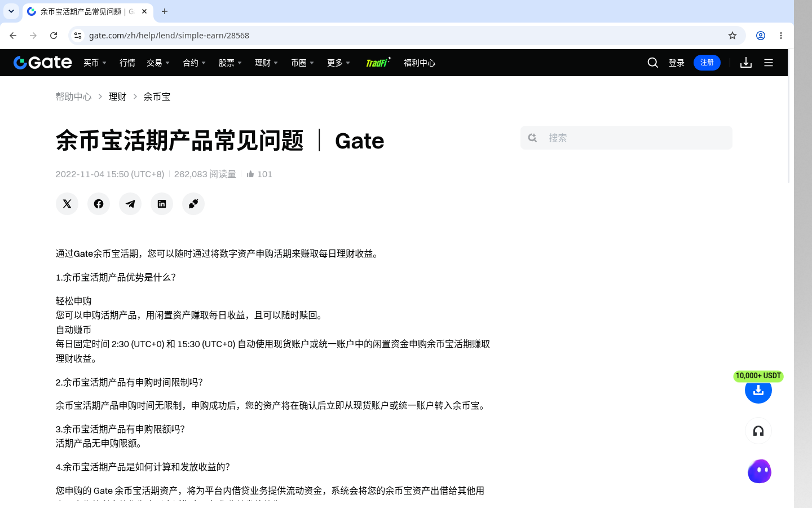The width and height of the screenshot is (812, 508).
Task: Click heading 3.余币宝活期产品有申购限额吗?
Action: (120, 429)
